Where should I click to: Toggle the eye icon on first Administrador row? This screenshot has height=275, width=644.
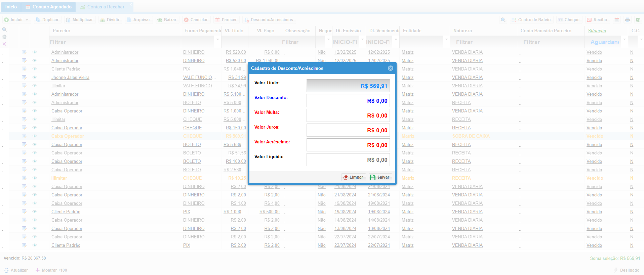(x=34, y=52)
